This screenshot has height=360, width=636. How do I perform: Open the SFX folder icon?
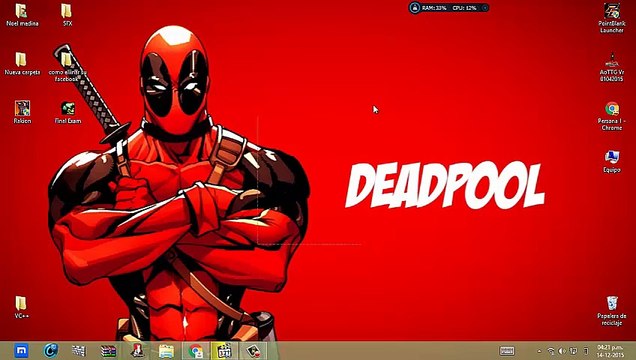coord(67,15)
